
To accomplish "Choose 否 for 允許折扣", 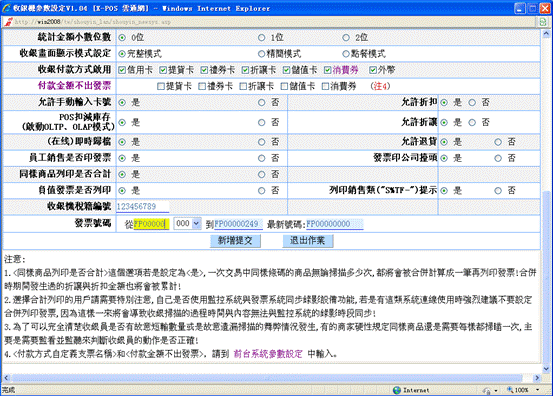I will click(472, 103).
